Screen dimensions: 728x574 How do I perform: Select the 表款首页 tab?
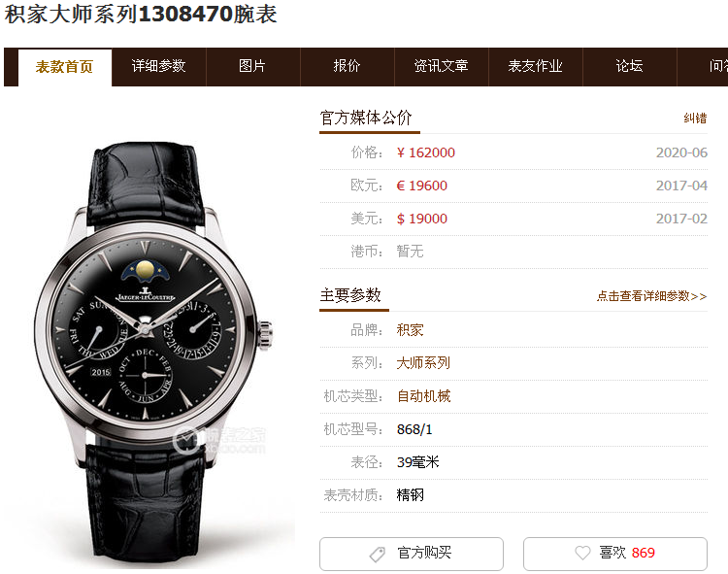pos(64,67)
